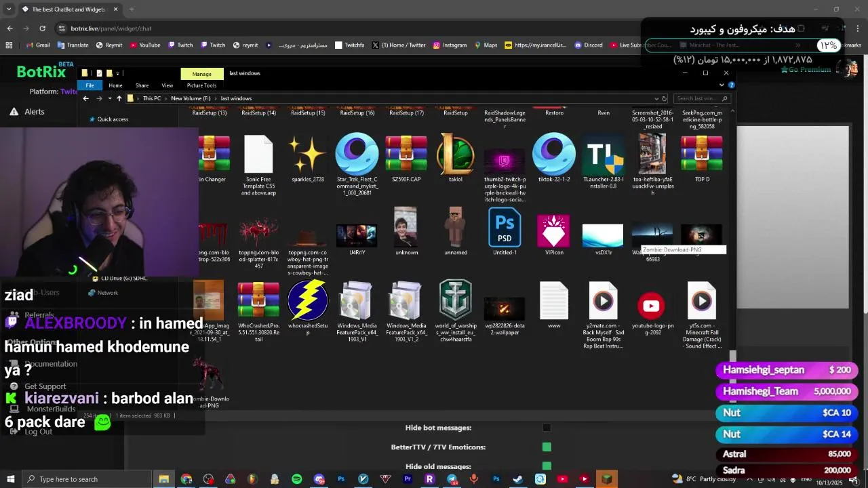Viewport: 868px width, 488px height.
Task: Open the Gmail bookmark
Action: tap(38, 45)
